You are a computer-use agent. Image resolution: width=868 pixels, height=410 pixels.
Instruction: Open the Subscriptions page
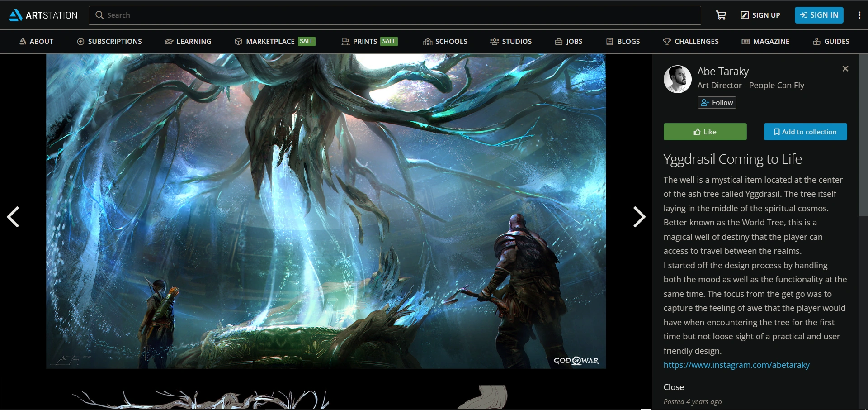(x=109, y=42)
